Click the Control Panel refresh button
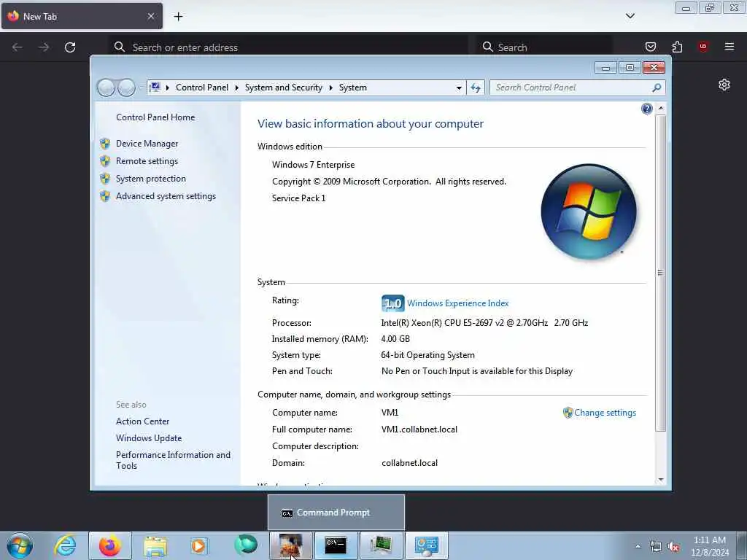 (x=476, y=87)
